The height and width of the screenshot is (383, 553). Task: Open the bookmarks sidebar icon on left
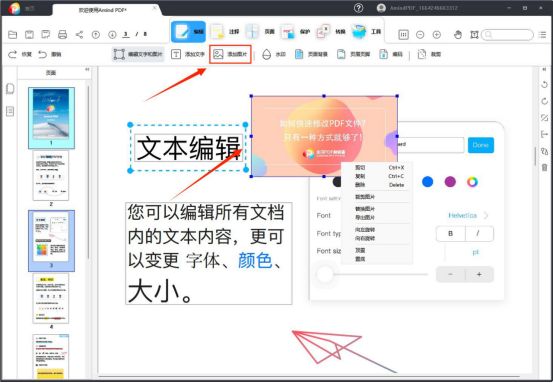(x=10, y=111)
